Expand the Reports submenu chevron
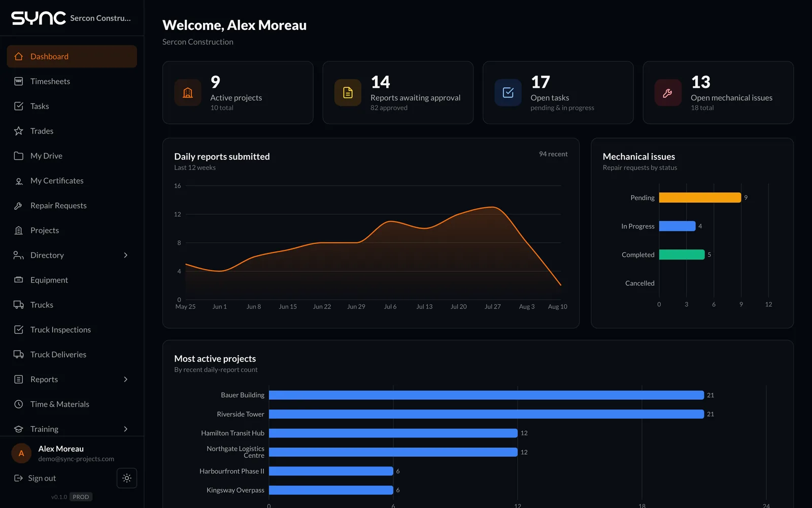 point(126,379)
